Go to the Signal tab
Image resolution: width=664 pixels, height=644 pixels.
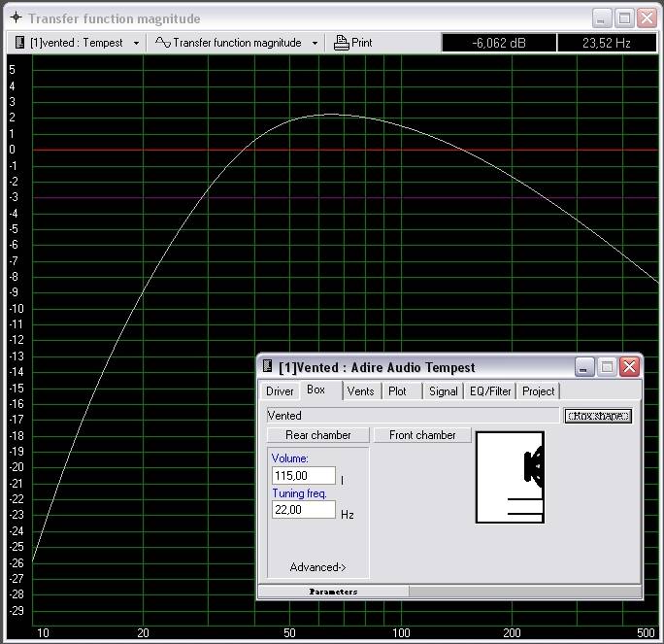(443, 391)
